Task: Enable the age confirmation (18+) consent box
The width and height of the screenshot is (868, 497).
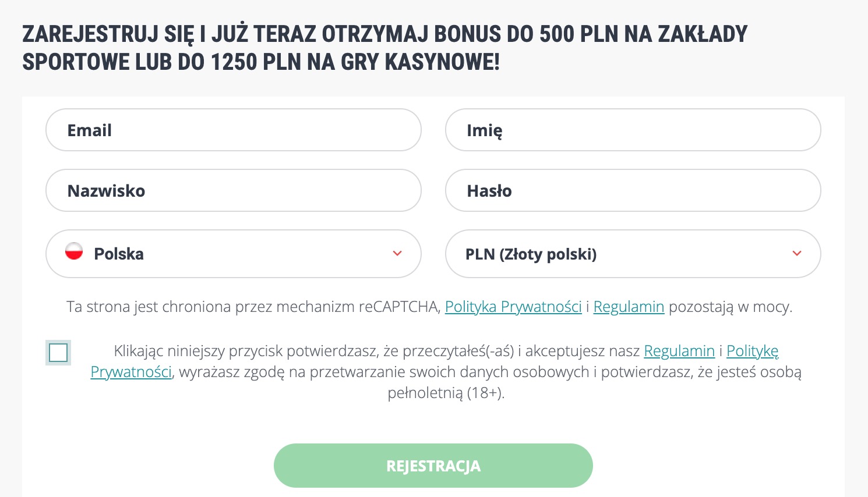Action: pos(58,353)
